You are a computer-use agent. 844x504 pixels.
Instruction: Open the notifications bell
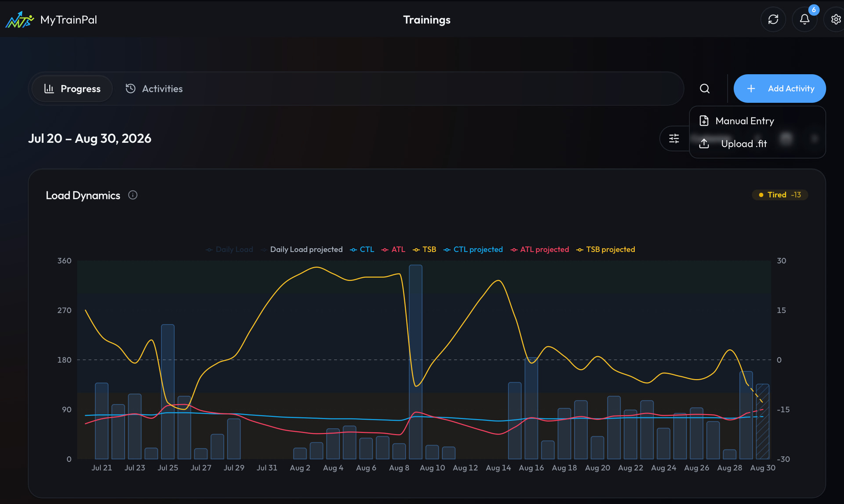[804, 19]
